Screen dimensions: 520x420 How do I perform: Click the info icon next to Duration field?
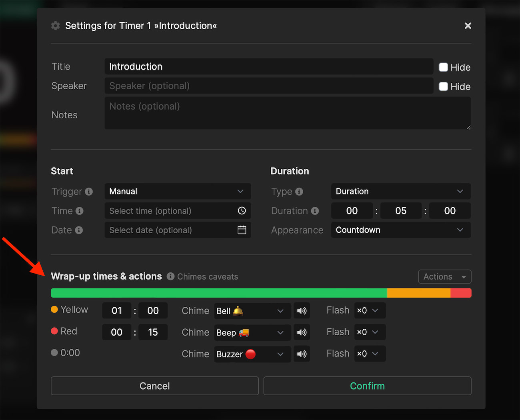pos(315,211)
